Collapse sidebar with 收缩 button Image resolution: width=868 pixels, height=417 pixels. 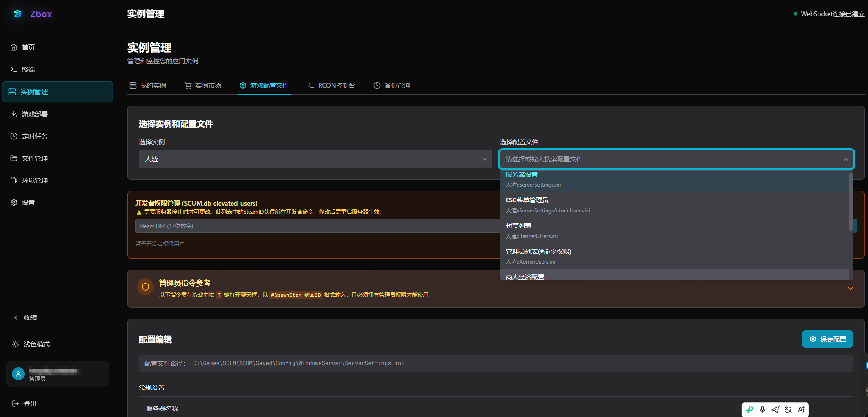tap(57, 317)
